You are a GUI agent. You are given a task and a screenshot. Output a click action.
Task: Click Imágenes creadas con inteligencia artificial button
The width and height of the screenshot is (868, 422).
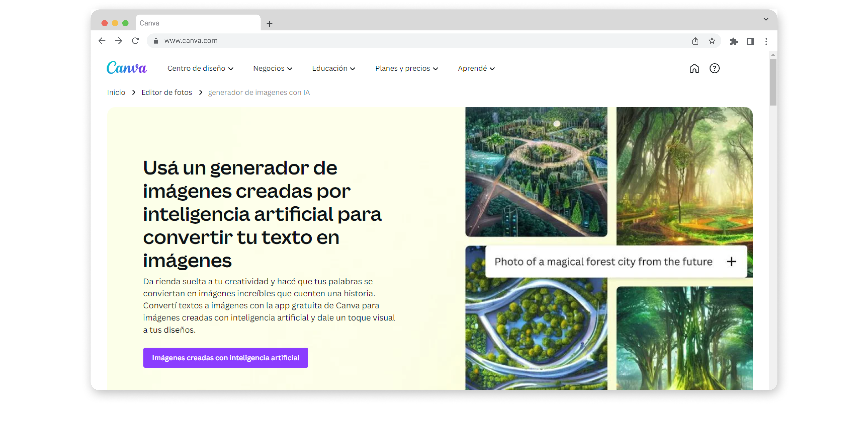(x=225, y=358)
